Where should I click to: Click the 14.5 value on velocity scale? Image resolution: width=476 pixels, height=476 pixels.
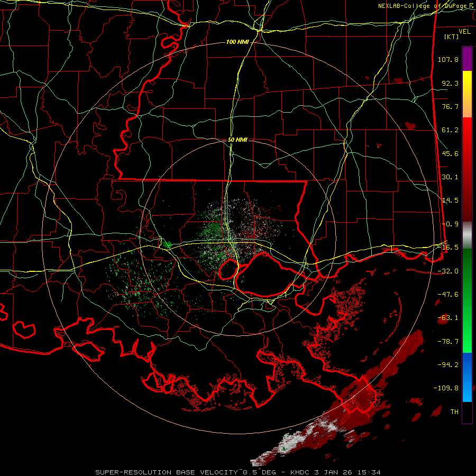450,200
